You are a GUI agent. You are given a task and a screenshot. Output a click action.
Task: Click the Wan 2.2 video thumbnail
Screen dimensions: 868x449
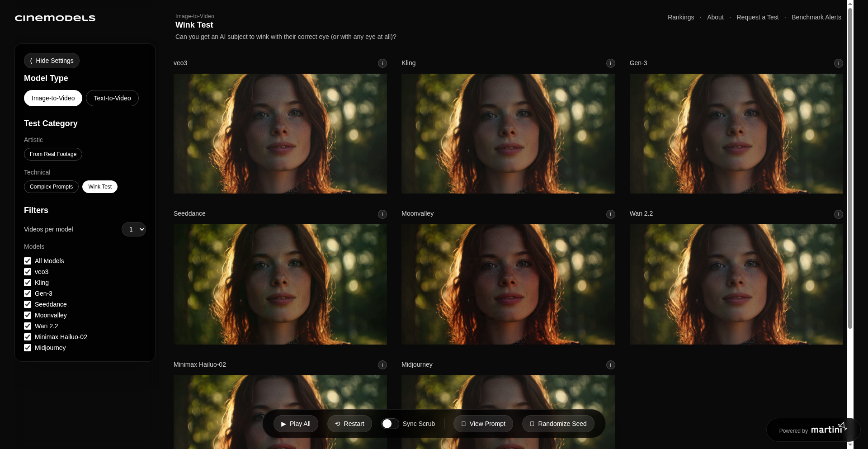click(736, 284)
